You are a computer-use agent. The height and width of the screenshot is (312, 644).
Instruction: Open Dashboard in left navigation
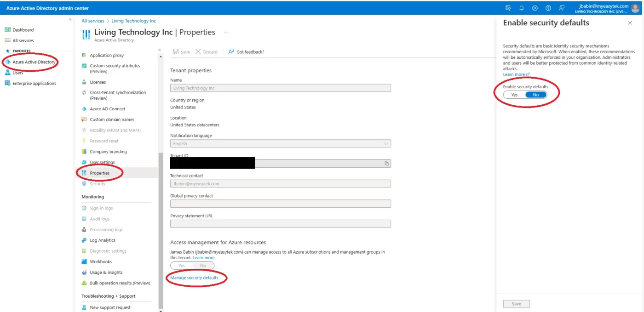click(23, 30)
